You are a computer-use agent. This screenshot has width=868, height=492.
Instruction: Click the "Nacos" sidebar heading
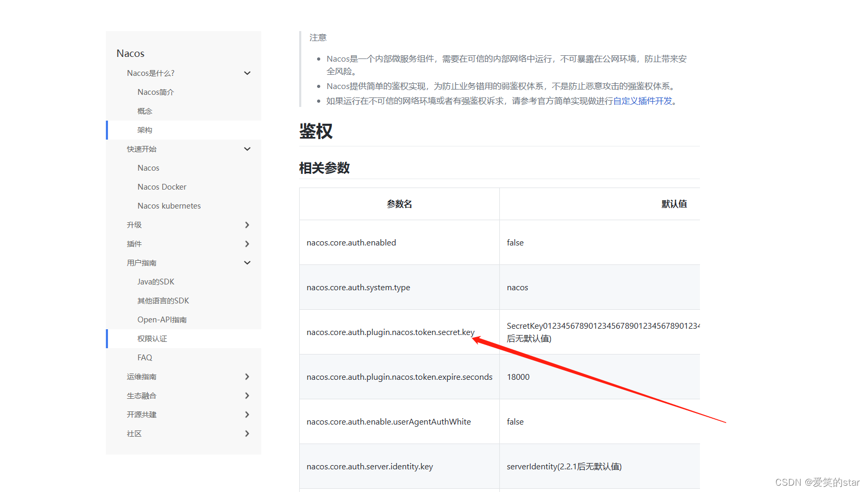coord(130,53)
